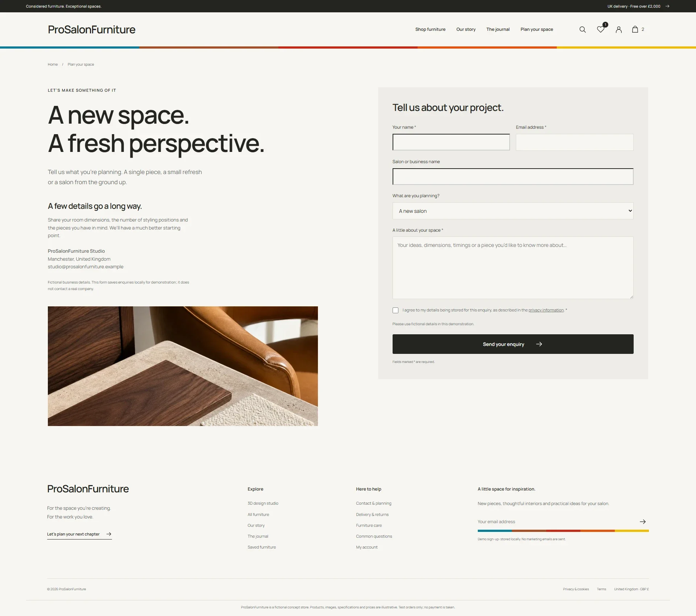696x616 pixels.
Task: Click studio@prosalonfurniture.example email text
Action: coord(86,267)
